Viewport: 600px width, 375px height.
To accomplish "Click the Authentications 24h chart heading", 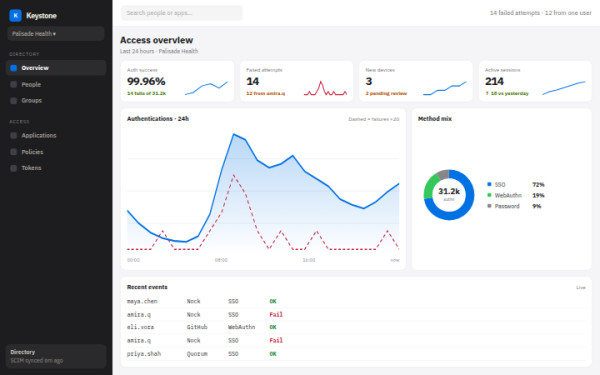I will [158, 119].
